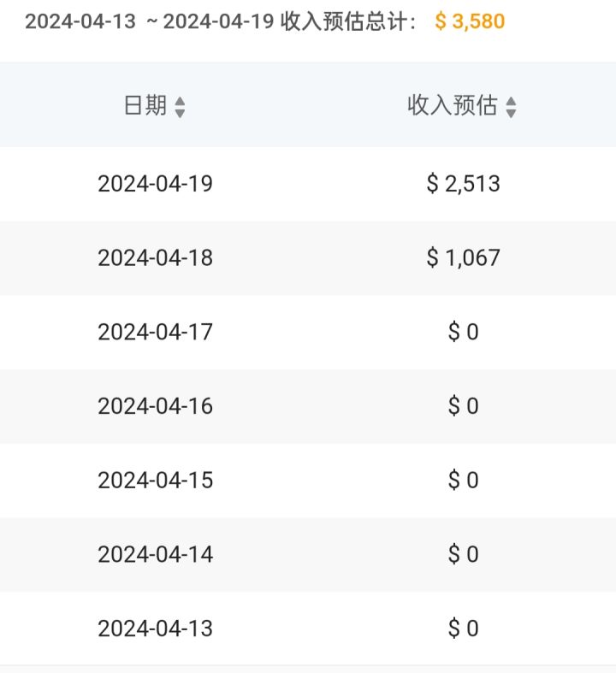Sort by 日期 column sort icon
616x673 pixels.
[180, 107]
